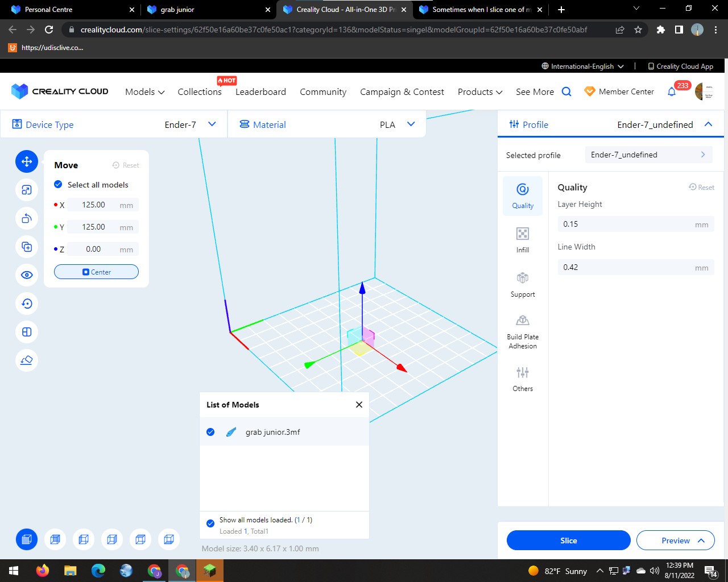Open the Clone model tool

tap(26, 247)
